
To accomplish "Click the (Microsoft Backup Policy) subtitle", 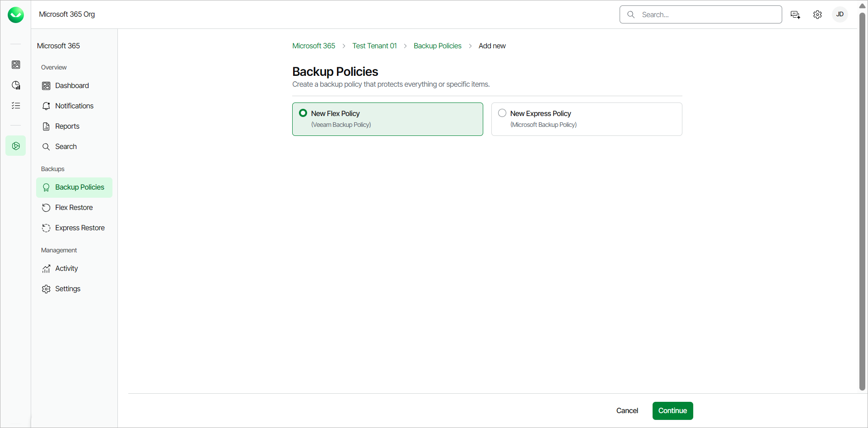I will click(543, 125).
